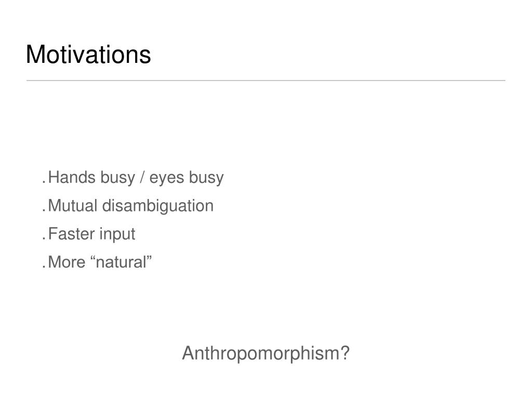532x399 pixels.
Task: Click the question mark after "Anthropomorphism"
Action: 345,353
